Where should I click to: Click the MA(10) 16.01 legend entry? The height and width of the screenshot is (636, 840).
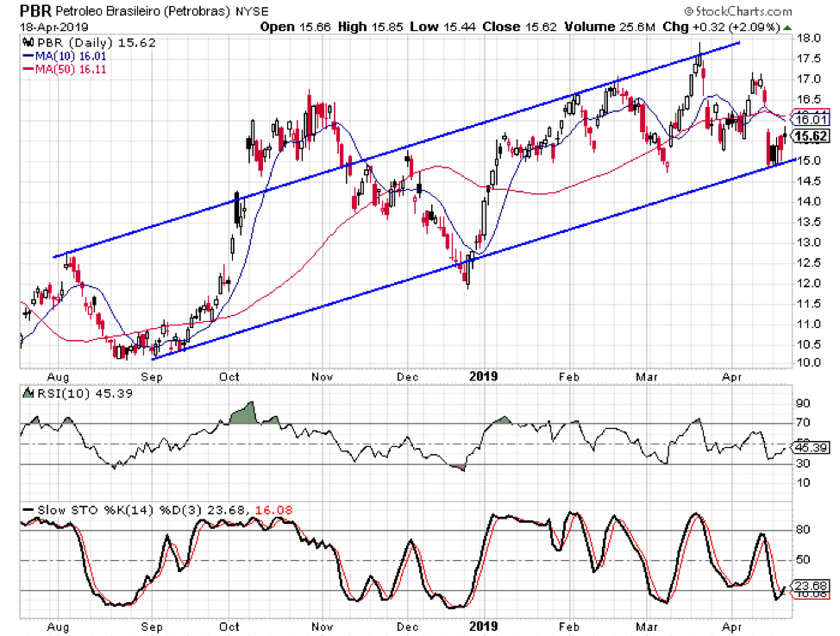click(71, 56)
